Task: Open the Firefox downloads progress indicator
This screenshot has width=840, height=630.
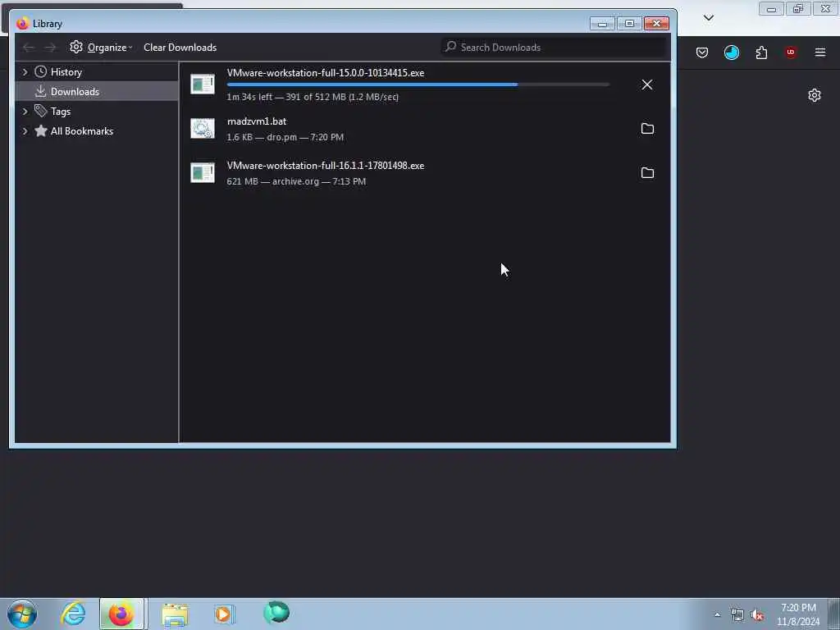Action: (x=731, y=52)
